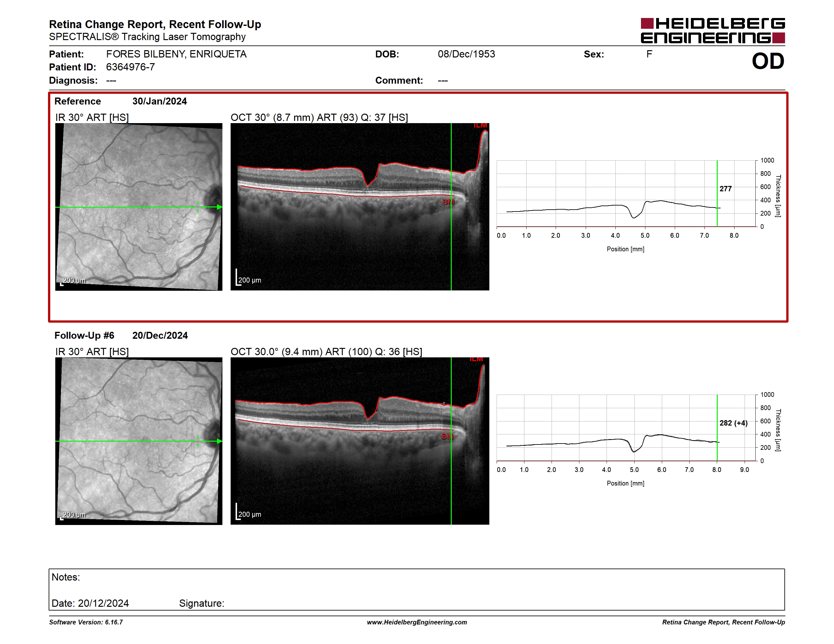Click the thickness value 277 in Reference graph
Screen dimensions: 834x644
click(x=726, y=189)
